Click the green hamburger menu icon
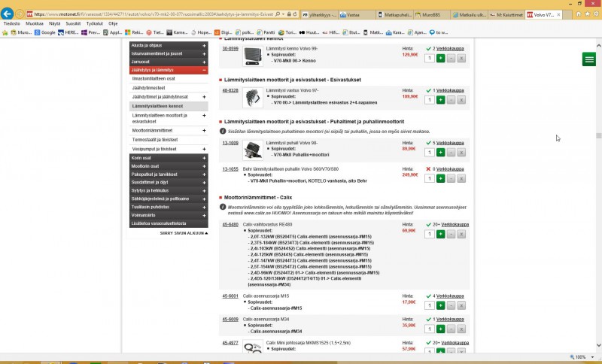 (588, 59)
